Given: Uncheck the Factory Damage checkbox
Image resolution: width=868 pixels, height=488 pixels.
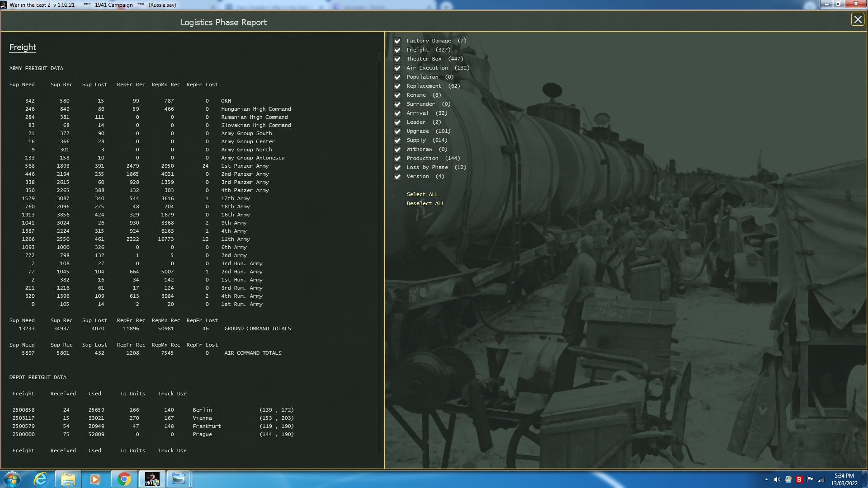Looking at the screenshot, I should point(397,41).
